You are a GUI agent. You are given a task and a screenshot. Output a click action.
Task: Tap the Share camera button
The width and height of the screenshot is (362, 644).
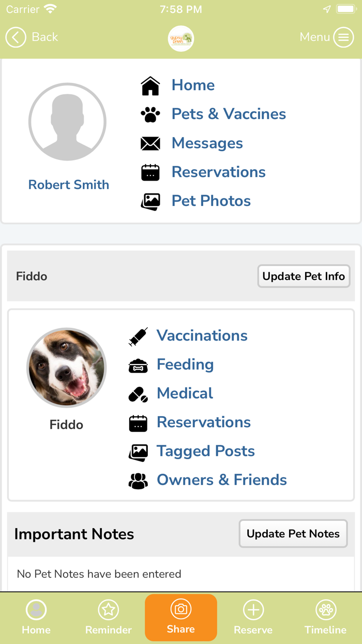(180, 610)
